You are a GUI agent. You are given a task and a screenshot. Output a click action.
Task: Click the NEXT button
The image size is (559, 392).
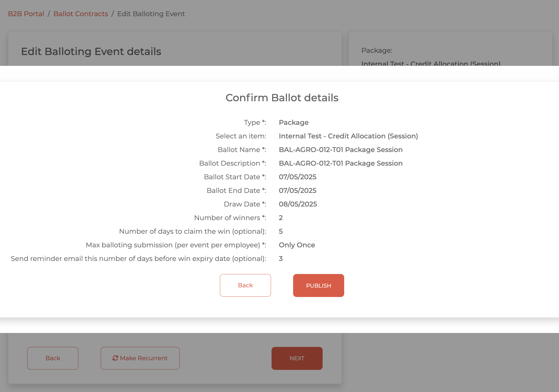(297, 358)
